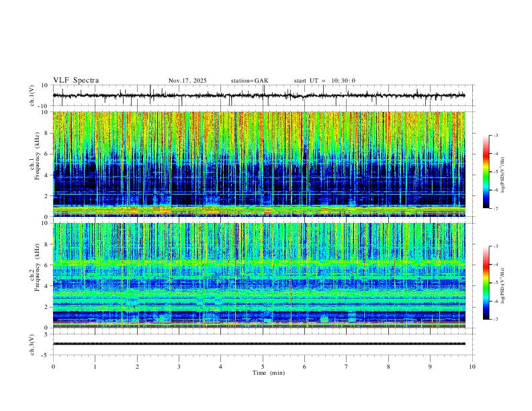Click the 'VLF Spectra' title text
Viewport: 532px width, 411px height.
(x=76, y=81)
